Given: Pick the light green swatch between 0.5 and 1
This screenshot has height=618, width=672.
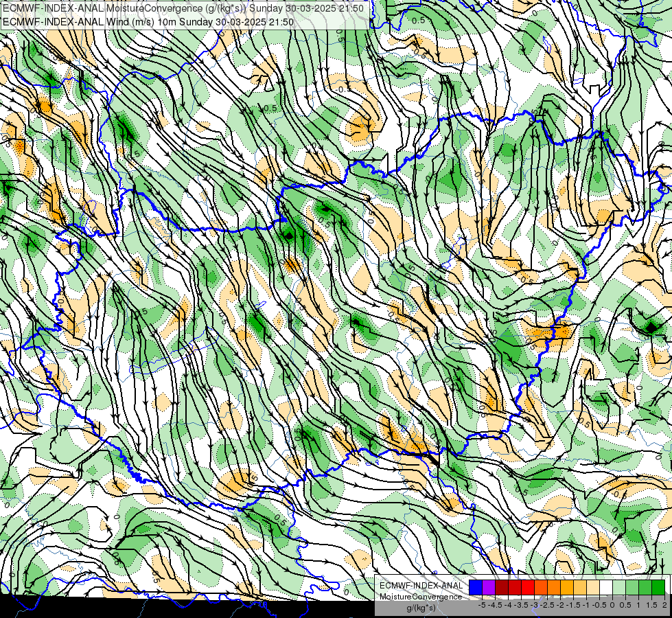Looking at the screenshot, I should coord(632,588).
